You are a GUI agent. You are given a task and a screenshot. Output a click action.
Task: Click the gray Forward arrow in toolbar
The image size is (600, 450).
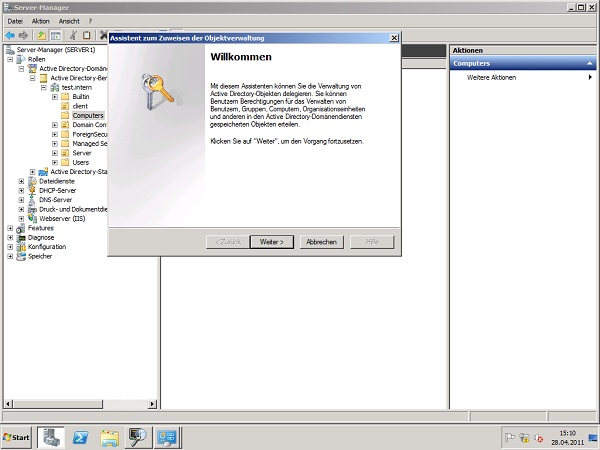click(x=23, y=36)
